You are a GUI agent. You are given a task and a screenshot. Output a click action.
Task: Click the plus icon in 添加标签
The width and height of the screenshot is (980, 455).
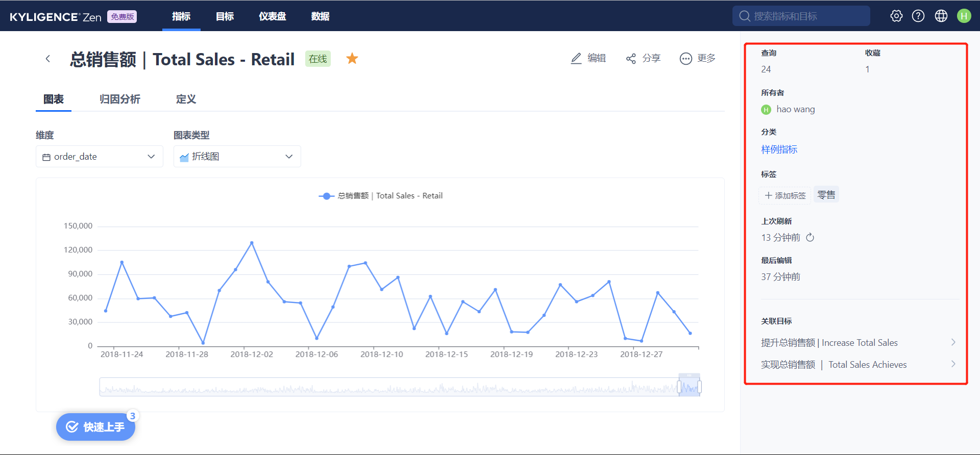(x=768, y=195)
